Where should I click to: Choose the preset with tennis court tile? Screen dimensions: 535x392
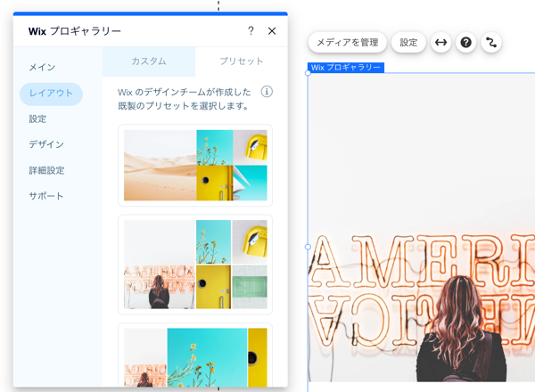(195, 265)
